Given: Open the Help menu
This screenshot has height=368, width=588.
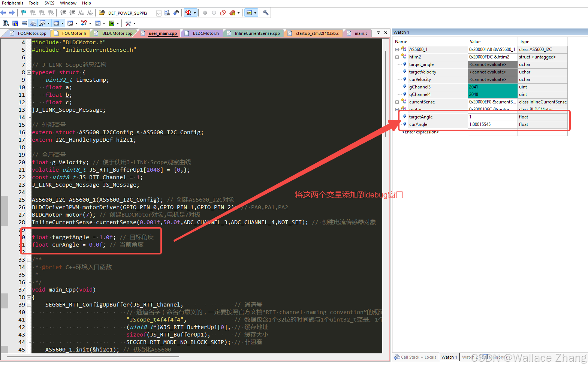Looking at the screenshot, I should coord(87,3).
